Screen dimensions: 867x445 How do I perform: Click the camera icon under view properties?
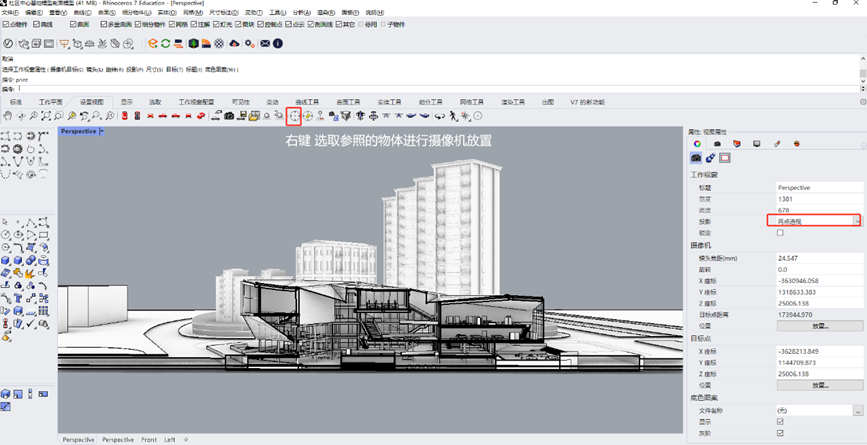coord(696,158)
